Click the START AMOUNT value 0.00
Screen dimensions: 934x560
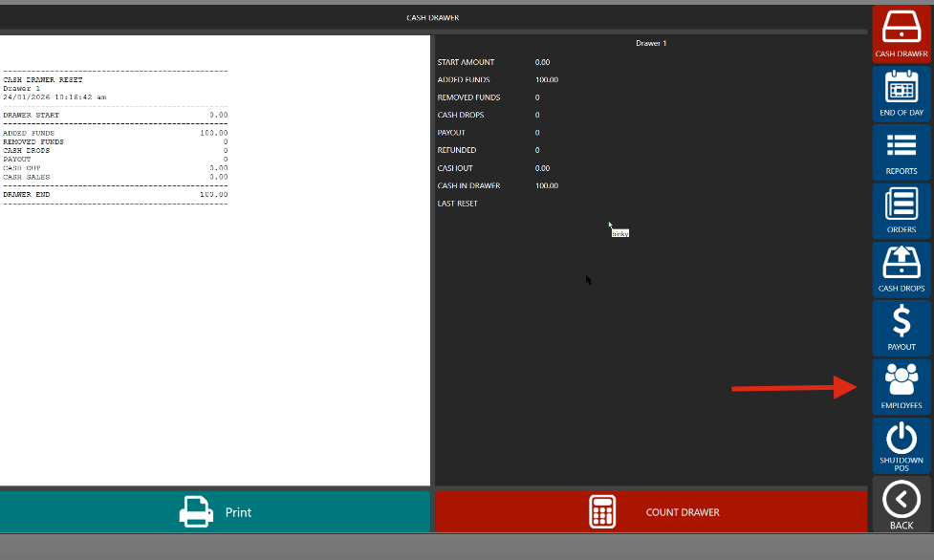pos(542,62)
